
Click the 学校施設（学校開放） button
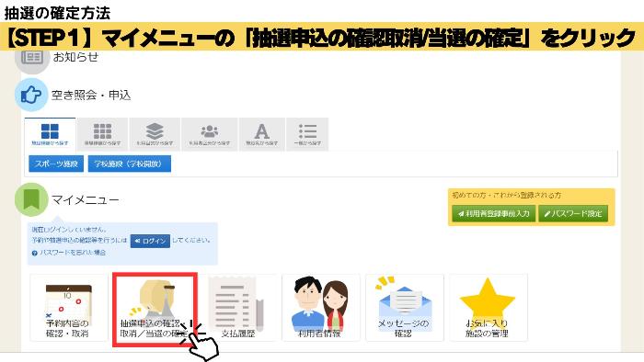130,164
